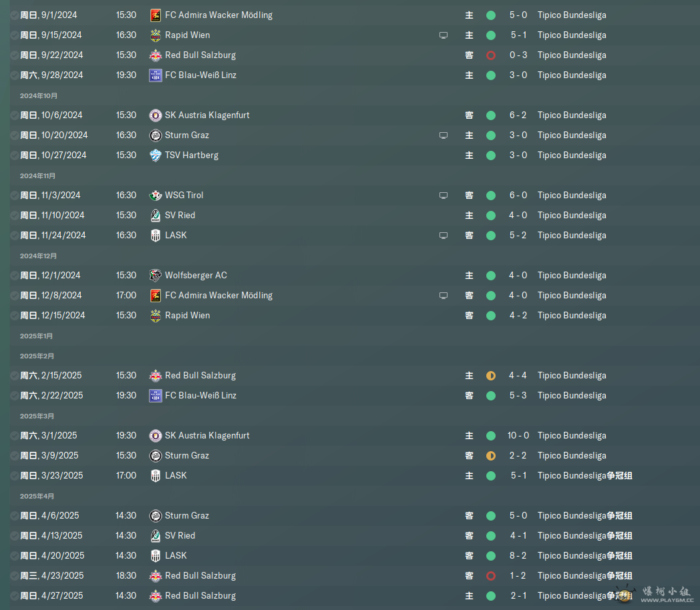Click the Rapid Wien crest on 9/15/2024

[156, 35]
